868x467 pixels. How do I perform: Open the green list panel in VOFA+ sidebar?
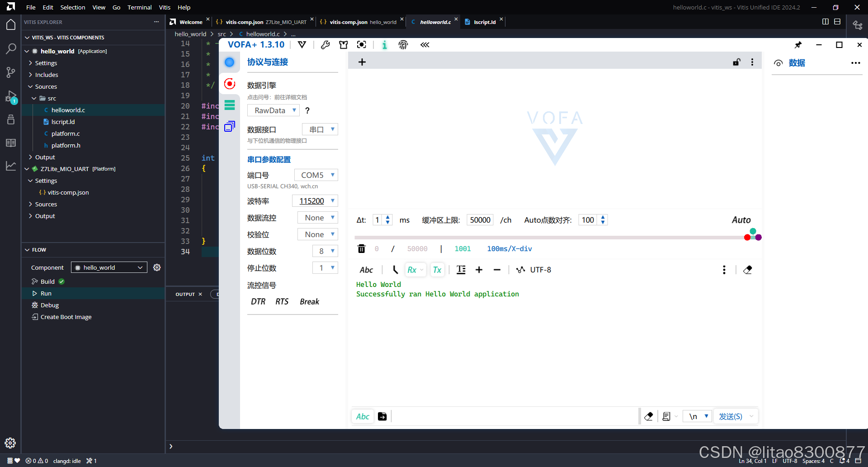[230, 105]
